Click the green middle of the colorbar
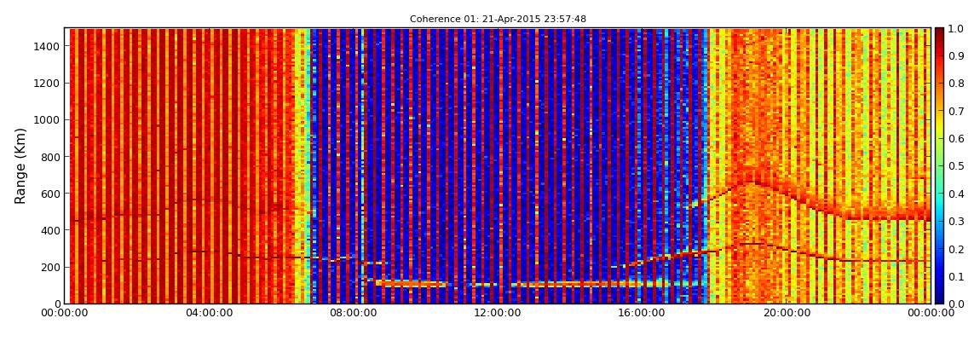Image resolution: width=980 pixels, height=347 pixels. [x=939, y=166]
